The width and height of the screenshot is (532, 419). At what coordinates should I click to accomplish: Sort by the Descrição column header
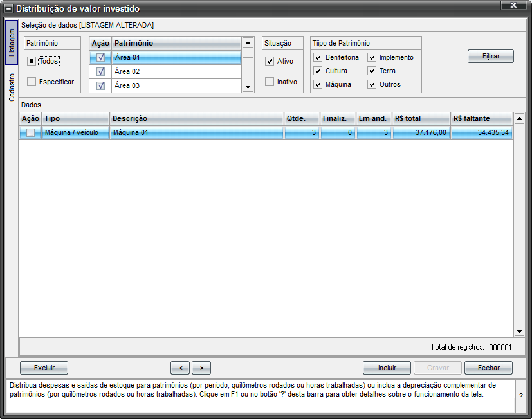point(197,119)
